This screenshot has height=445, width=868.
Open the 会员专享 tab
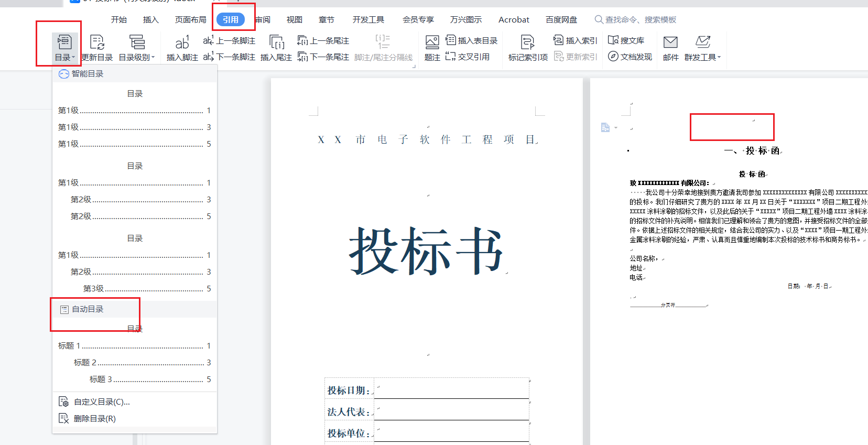(418, 19)
